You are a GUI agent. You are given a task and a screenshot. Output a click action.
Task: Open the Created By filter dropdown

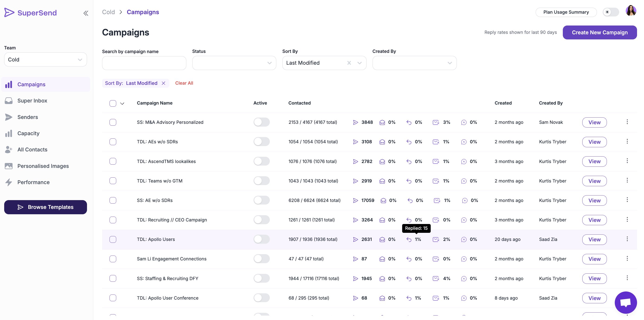coord(414,63)
